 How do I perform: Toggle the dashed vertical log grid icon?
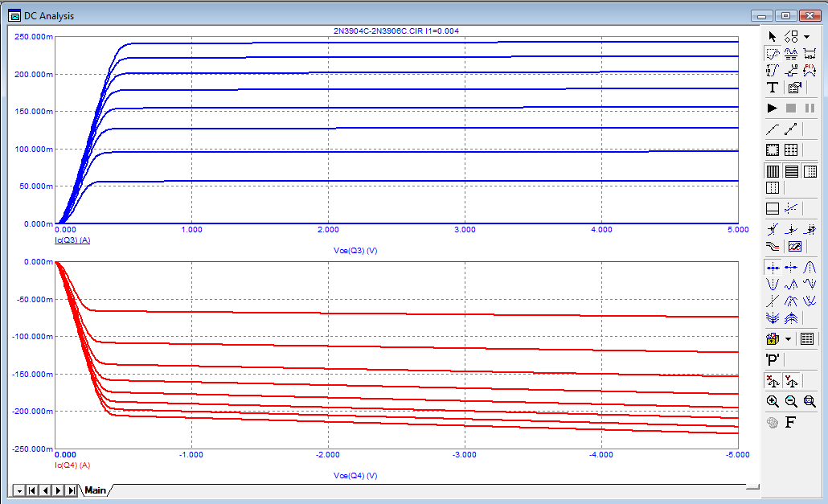click(773, 187)
